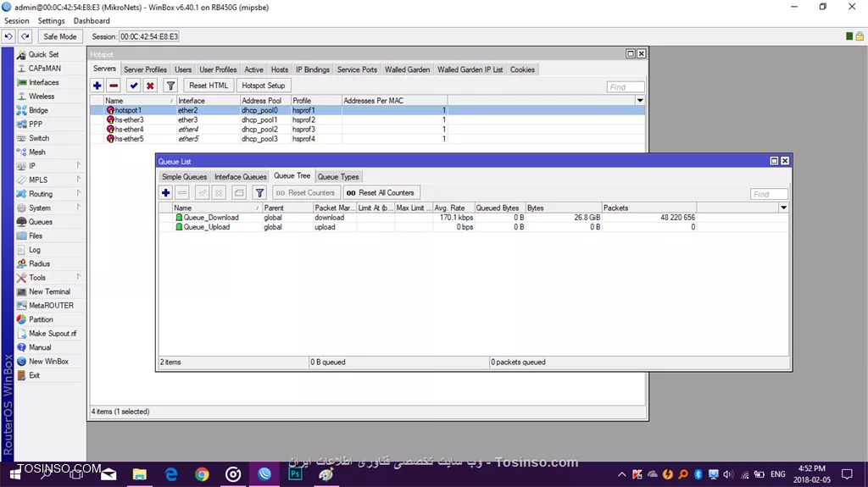Open Quick Set in sidebar
The width and height of the screenshot is (868, 487).
tap(43, 54)
